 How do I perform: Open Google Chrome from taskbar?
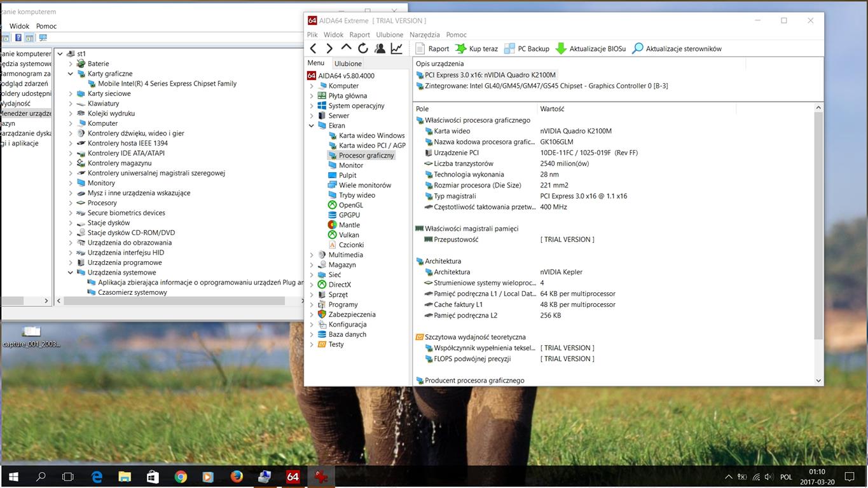[x=181, y=477]
